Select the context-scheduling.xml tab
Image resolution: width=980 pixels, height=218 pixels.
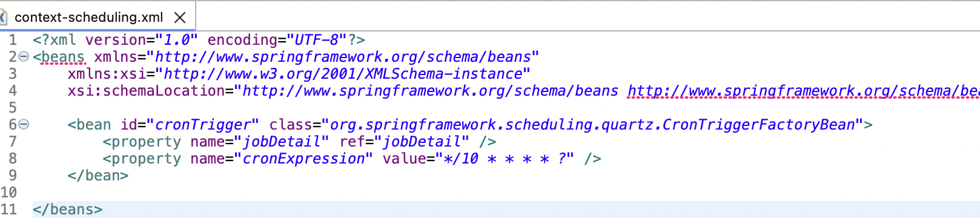click(97, 17)
